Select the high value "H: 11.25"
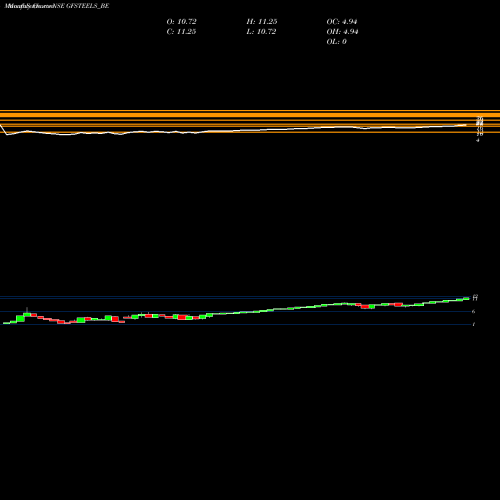 click(x=262, y=22)
